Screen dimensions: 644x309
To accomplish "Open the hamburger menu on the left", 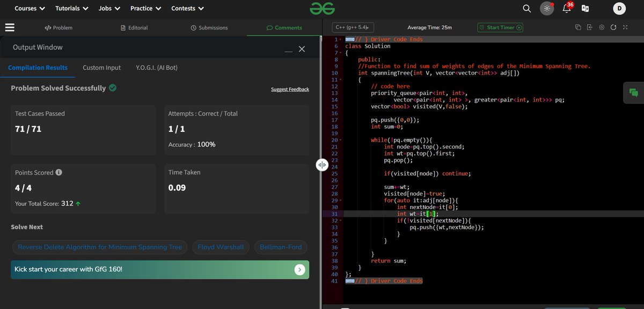I will [x=9, y=27].
